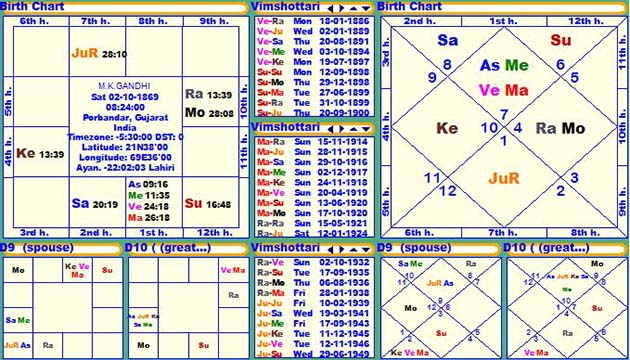Click left arrow in top Vimshottari panel
This screenshot has width=630, height=360.
click(x=331, y=8)
